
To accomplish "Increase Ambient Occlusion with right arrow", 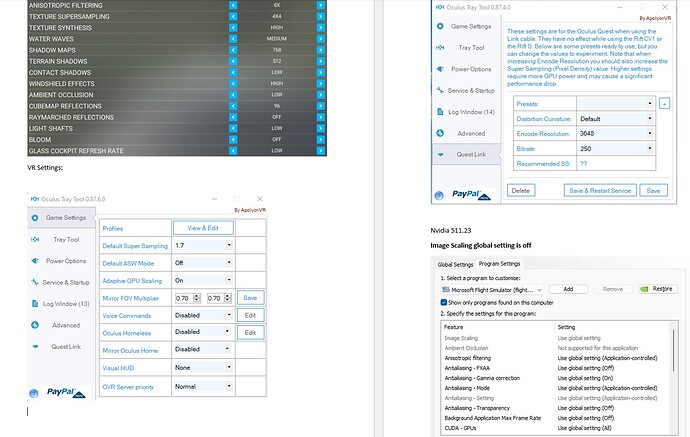I will click(x=320, y=95).
